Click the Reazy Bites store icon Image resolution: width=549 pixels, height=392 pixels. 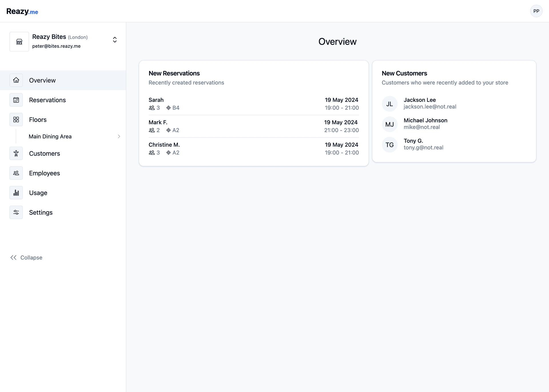coord(19,41)
